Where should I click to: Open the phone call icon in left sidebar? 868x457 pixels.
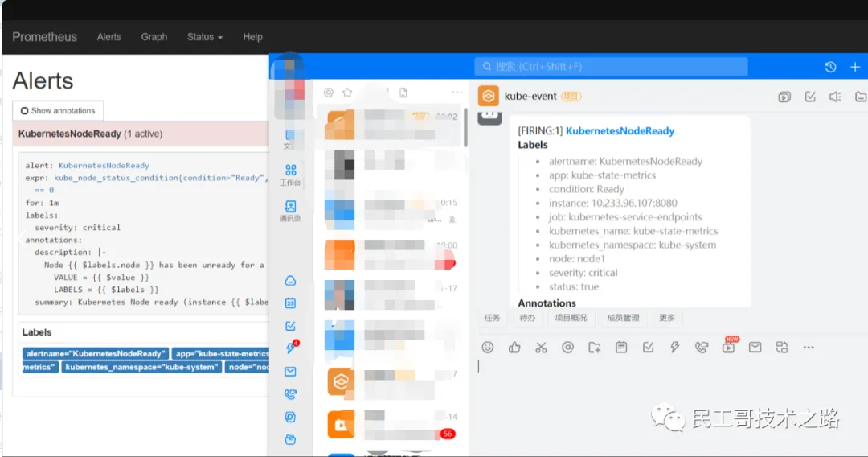point(290,394)
